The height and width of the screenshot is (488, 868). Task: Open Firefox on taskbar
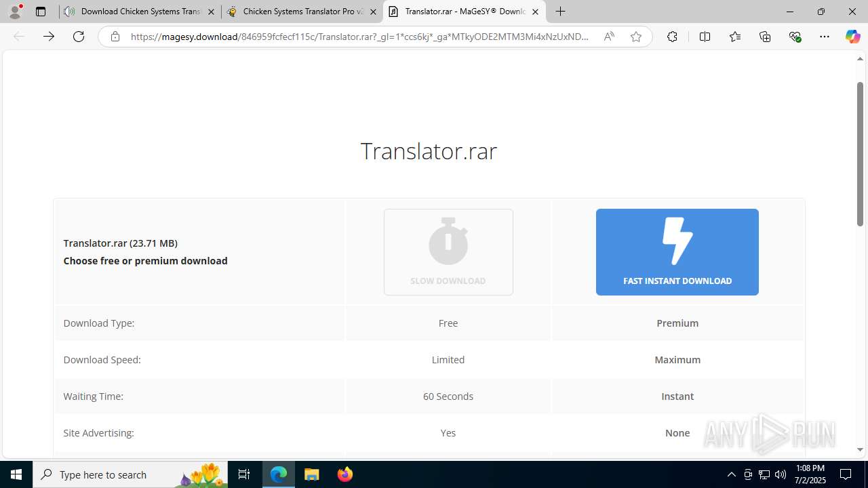click(344, 474)
